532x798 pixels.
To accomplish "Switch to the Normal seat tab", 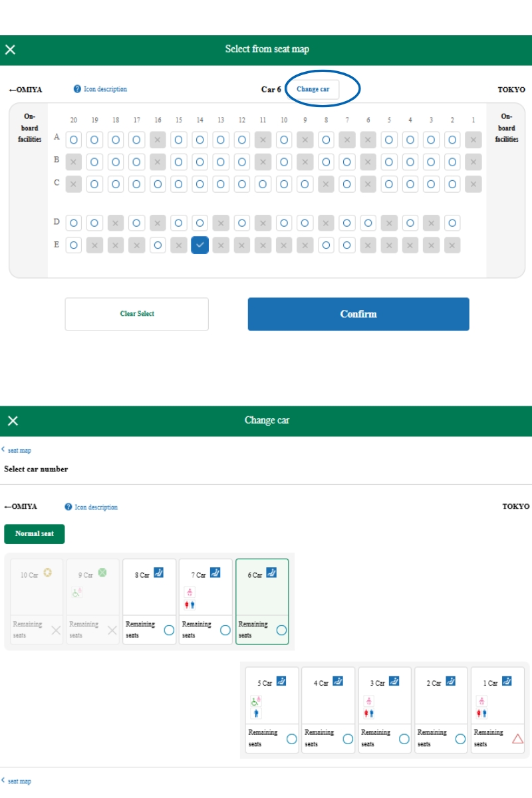I will [34, 534].
